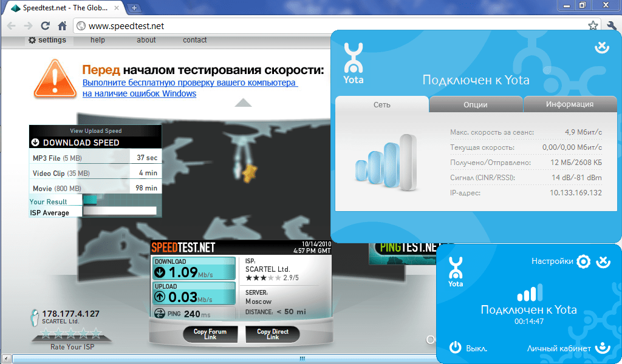Click the download result arrow icon

[x=160, y=272]
